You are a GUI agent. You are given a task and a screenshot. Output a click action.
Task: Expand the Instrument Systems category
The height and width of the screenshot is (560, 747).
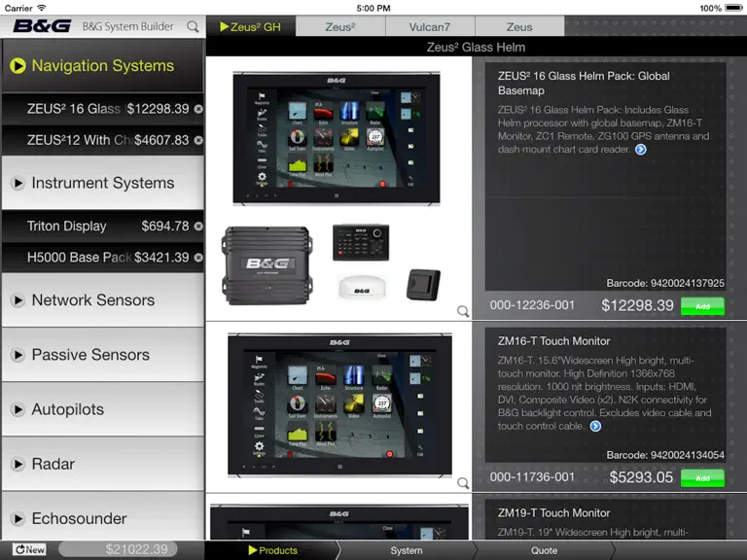(x=103, y=183)
